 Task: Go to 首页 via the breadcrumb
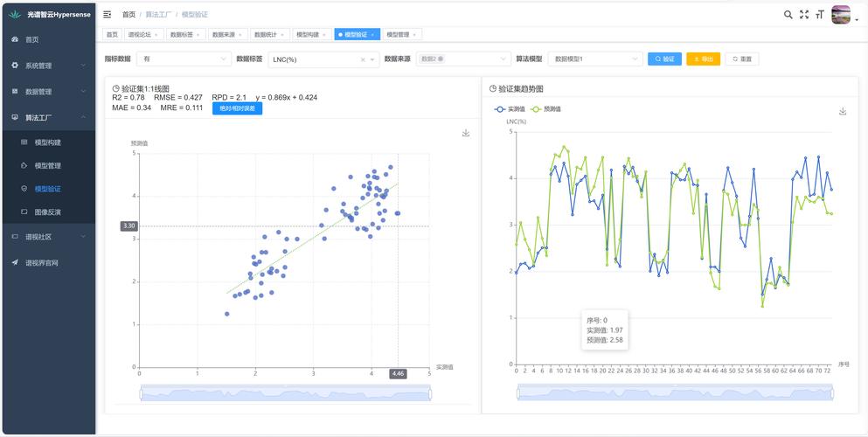[x=128, y=14]
